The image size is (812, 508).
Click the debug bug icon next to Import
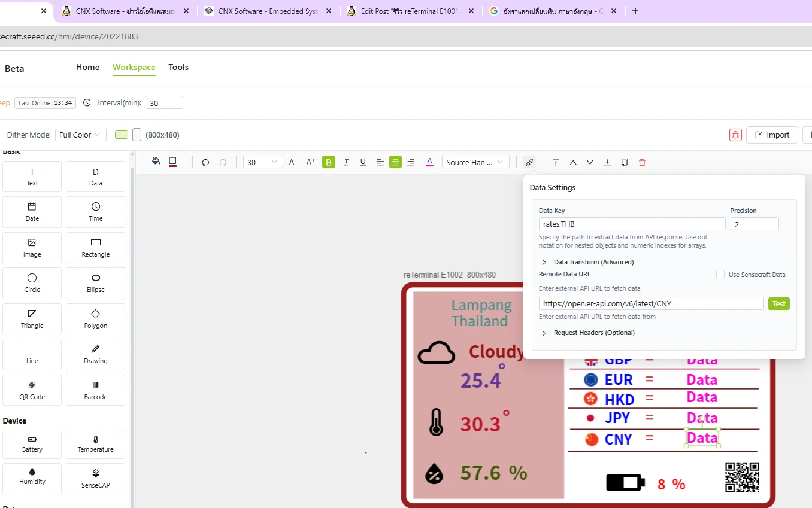coord(735,135)
